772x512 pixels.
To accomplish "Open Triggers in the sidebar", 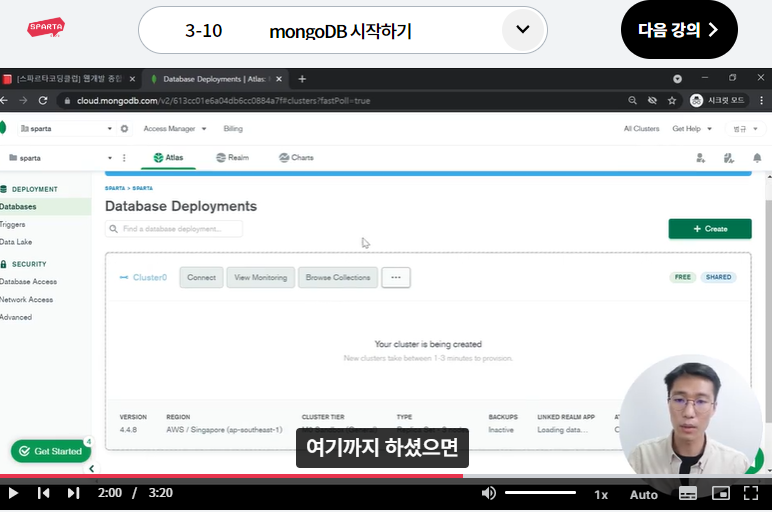I will 13,224.
